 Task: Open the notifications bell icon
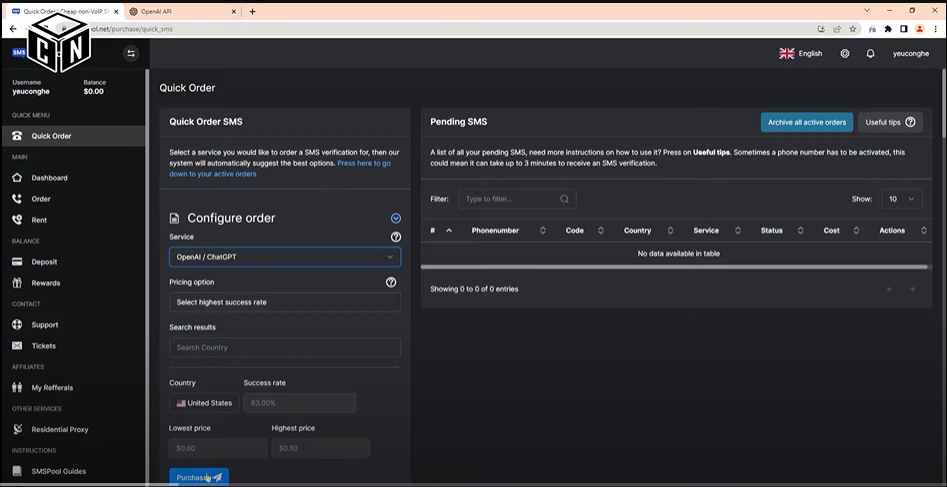pyautogui.click(x=870, y=54)
